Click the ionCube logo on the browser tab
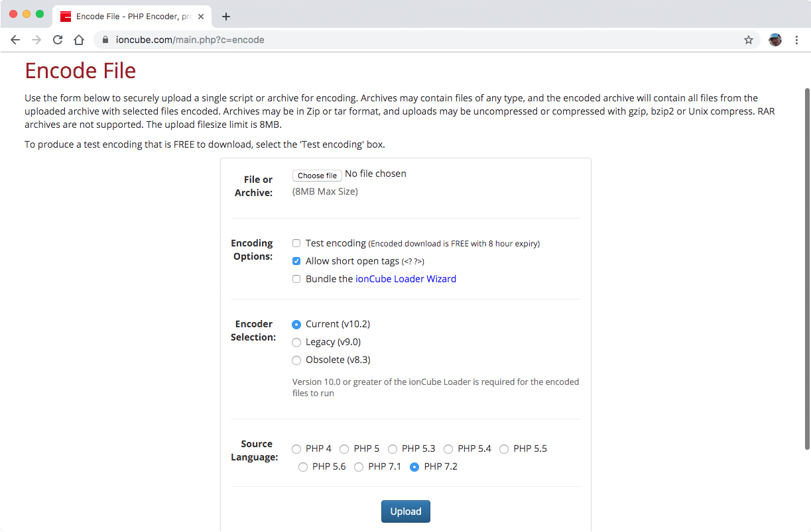The height and width of the screenshot is (532, 811). [x=66, y=16]
